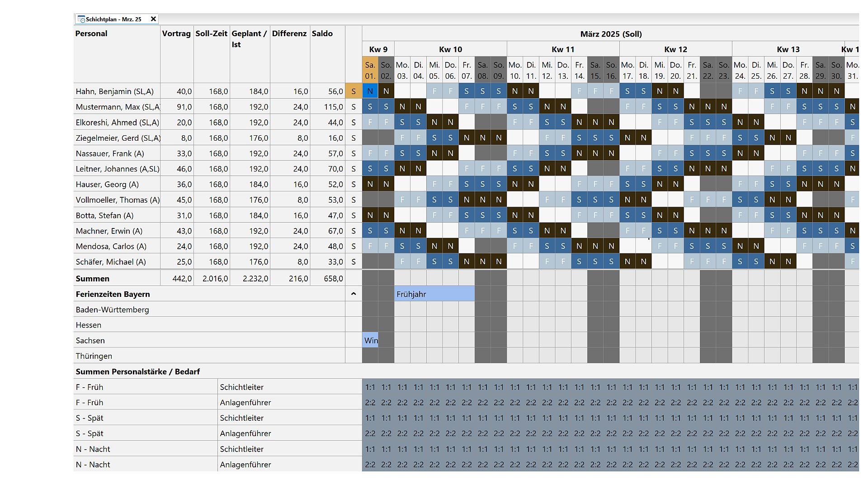Screen dimensions: 868x480
Task: Select employee Schäfer, Michael (A)
Action: (111, 262)
